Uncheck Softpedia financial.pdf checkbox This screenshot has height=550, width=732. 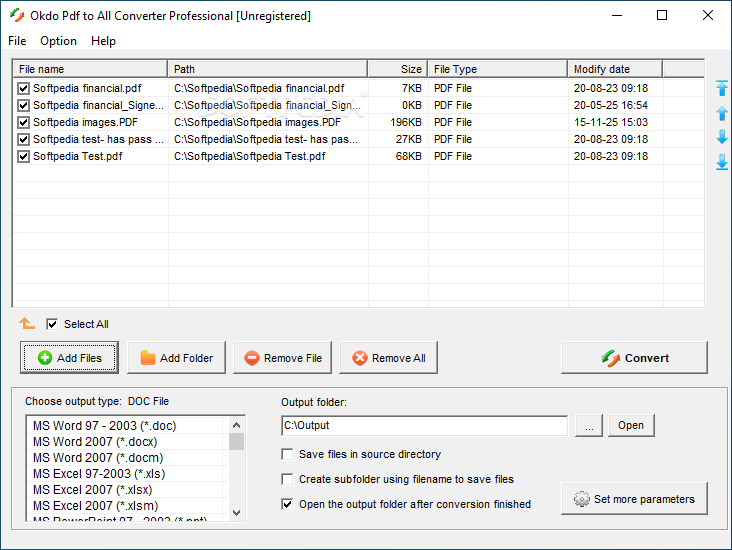click(x=23, y=88)
